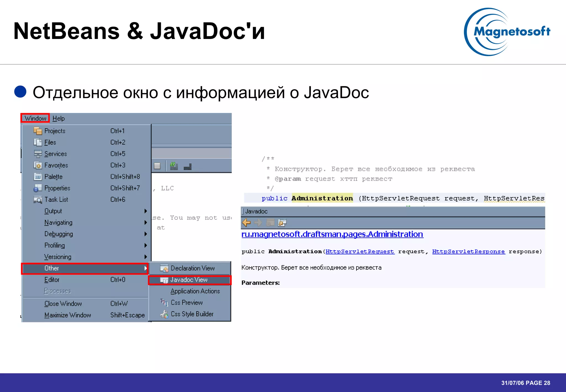The width and height of the screenshot is (566, 392).
Task: Click the Declaration View icon
Action: click(164, 268)
